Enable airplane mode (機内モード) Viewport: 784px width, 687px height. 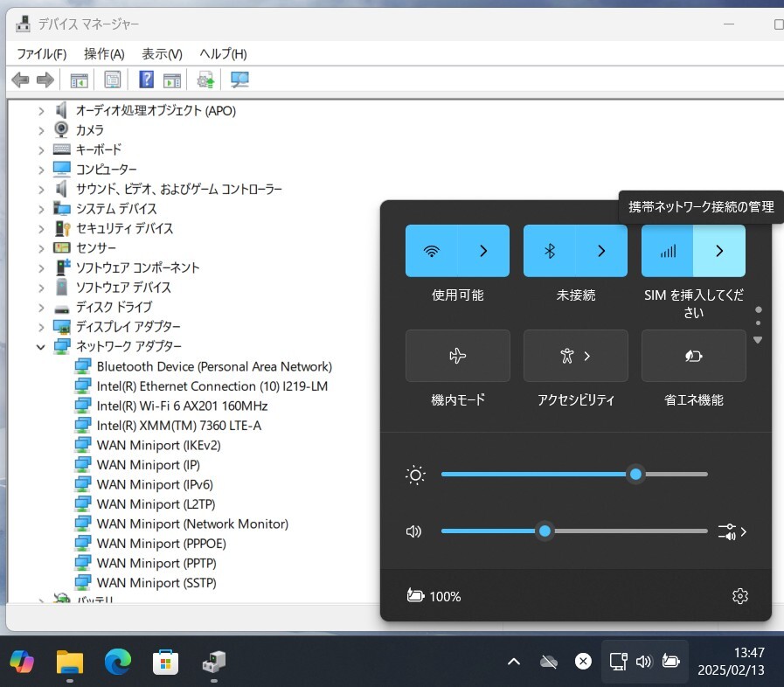tap(457, 356)
